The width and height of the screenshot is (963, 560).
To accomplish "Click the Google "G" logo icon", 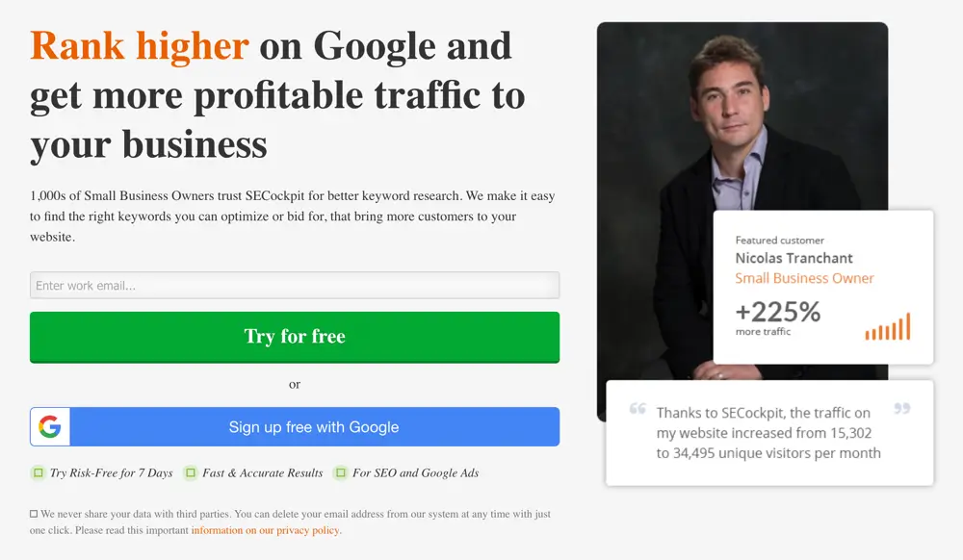I will pyautogui.click(x=50, y=427).
